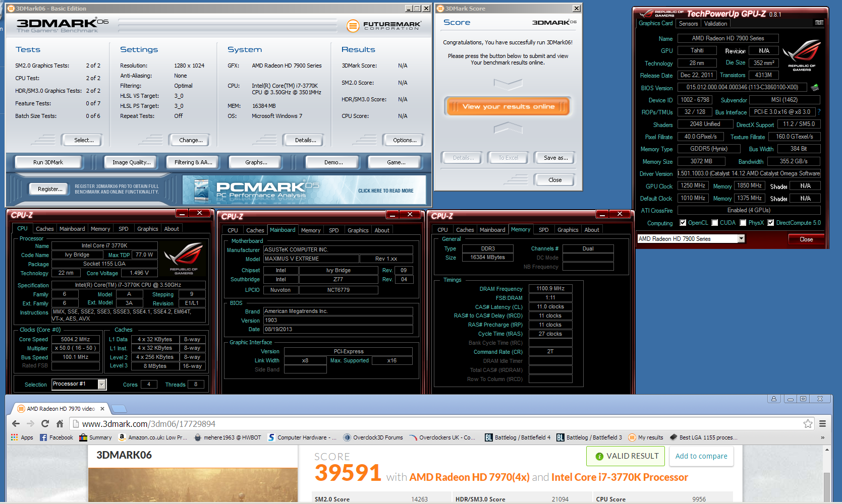Toggle the CUDA checkbox in GPU-Z
Image resolution: width=842 pixels, height=504 pixels.
click(x=714, y=223)
